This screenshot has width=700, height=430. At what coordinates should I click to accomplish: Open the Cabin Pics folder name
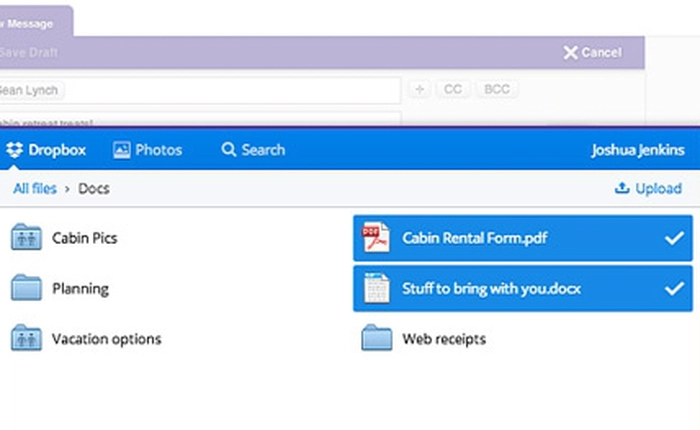[x=85, y=238]
